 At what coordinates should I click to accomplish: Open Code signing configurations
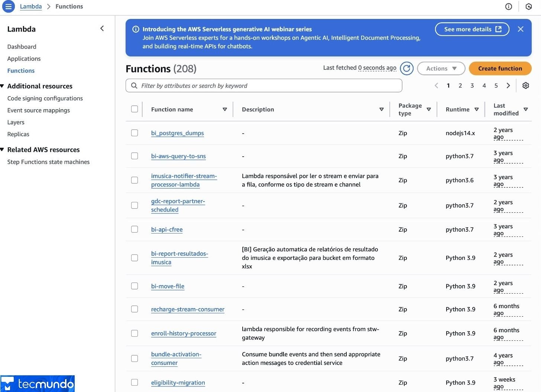[45, 98]
